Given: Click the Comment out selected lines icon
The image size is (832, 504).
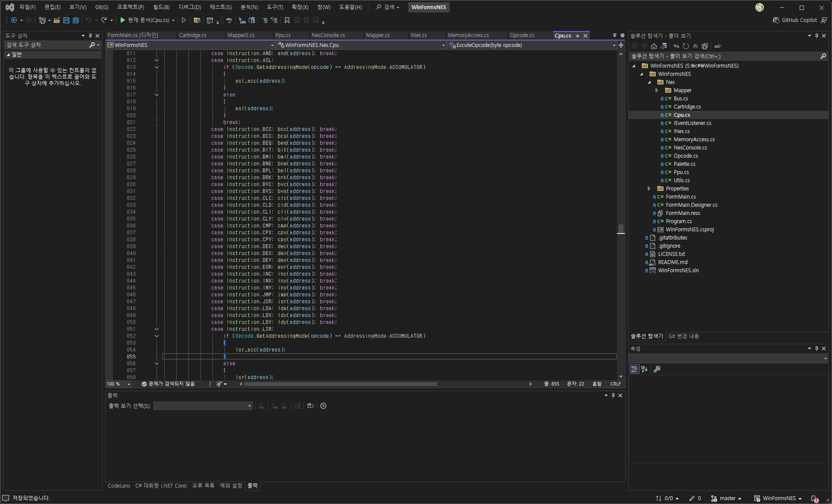Looking at the screenshot, I should tap(265, 20).
